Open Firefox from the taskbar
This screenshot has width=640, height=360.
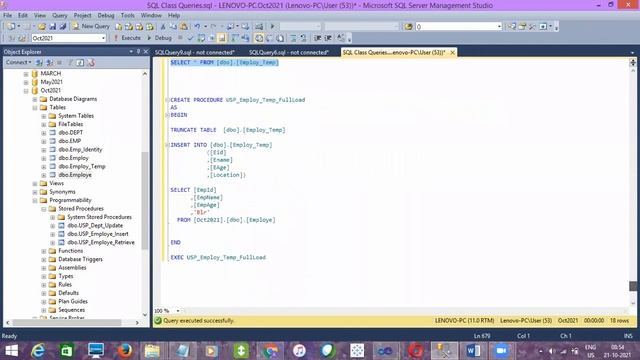[x=125, y=351]
